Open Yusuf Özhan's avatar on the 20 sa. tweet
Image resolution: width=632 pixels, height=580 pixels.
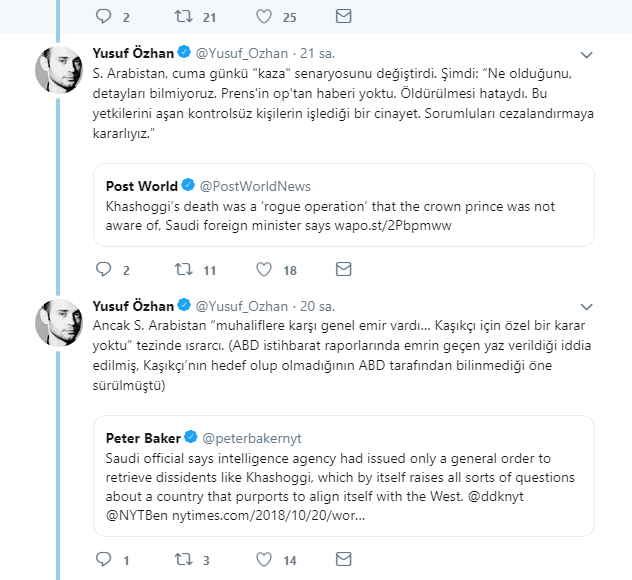[58, 322]
